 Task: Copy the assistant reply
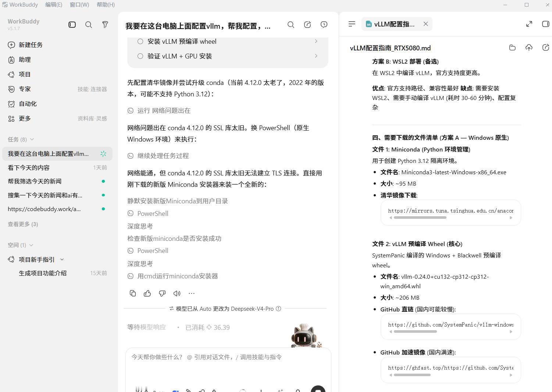click(x=133, y=293)
